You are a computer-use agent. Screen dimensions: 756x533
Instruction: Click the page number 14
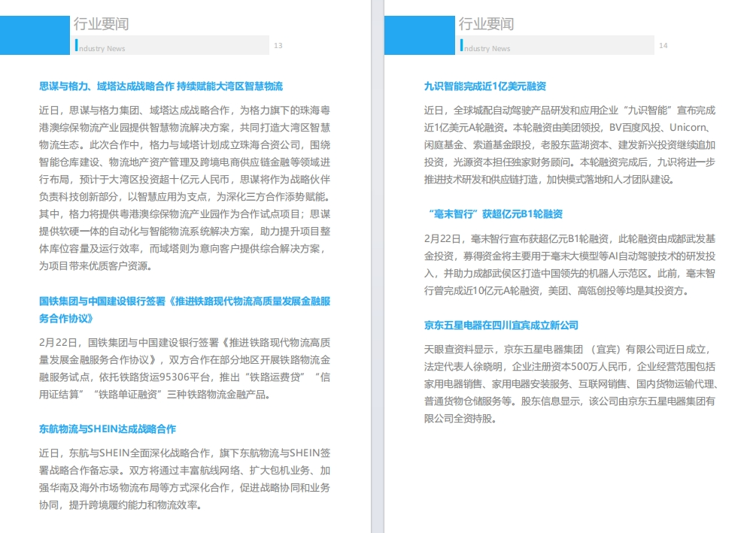pos(663,45)
